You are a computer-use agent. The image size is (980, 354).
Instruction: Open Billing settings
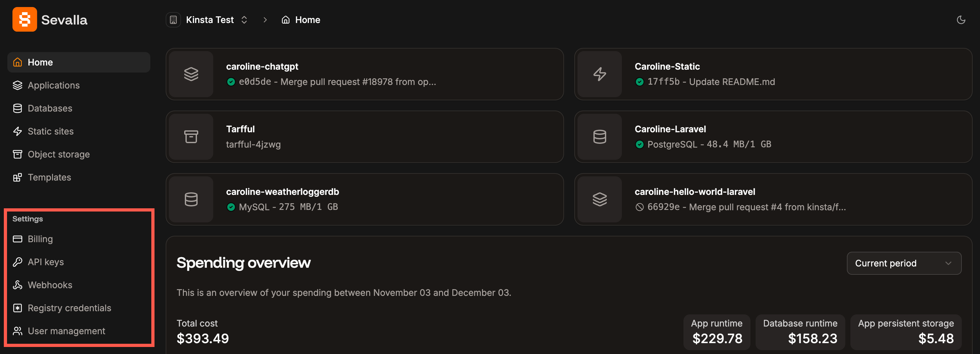pos(40,239)
